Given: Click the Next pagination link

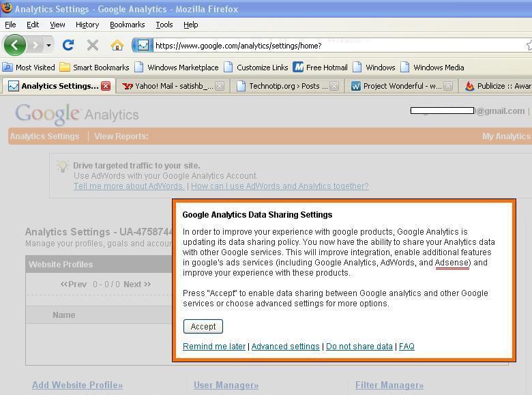Looking at the screenshot, I should (137, 284).
